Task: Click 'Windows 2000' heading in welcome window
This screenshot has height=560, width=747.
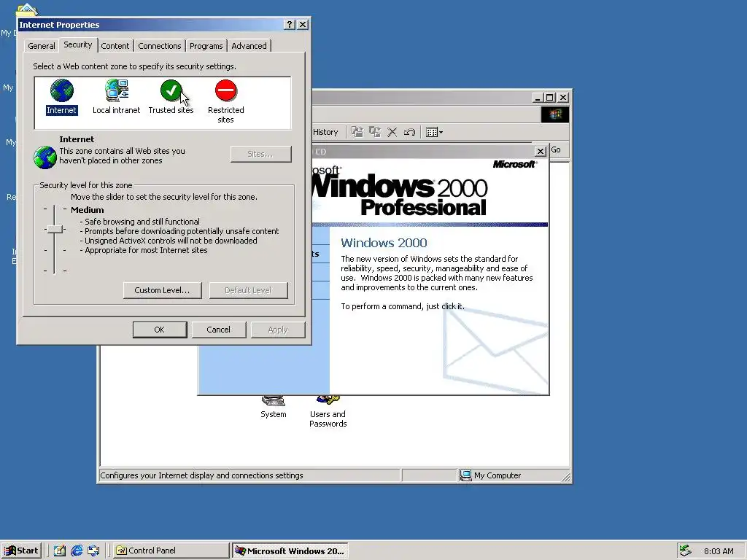Action: coord(384,243)
